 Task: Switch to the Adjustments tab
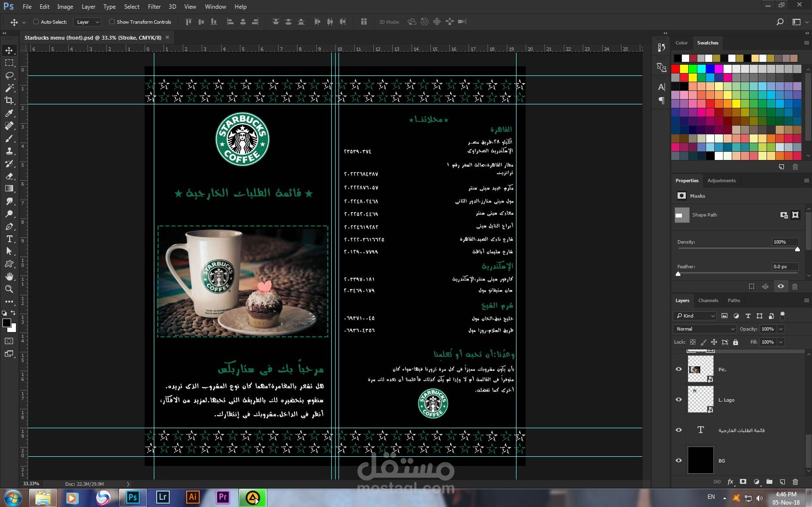click(x=721, y=181)
